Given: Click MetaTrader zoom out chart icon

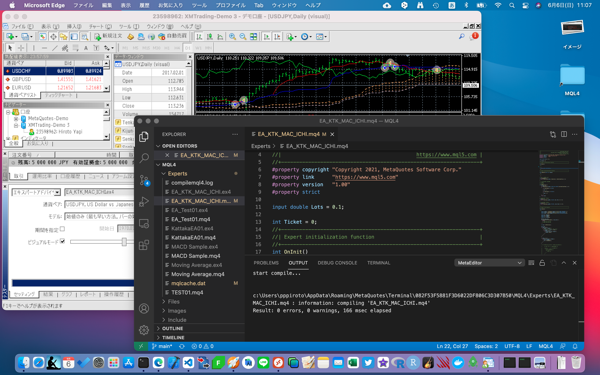Looking at the screenshot, I should tap(243, 37).
